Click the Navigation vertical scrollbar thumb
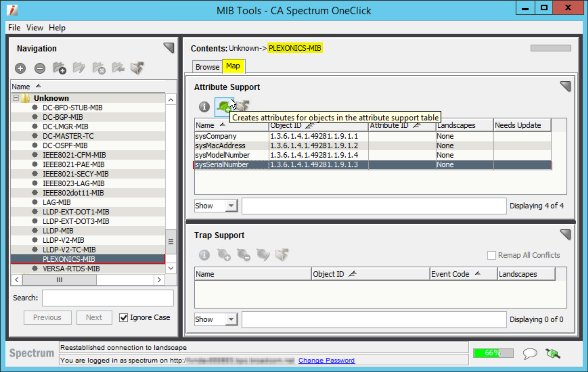This screenshot has height=372, width=588. click(x=171, y=241)
